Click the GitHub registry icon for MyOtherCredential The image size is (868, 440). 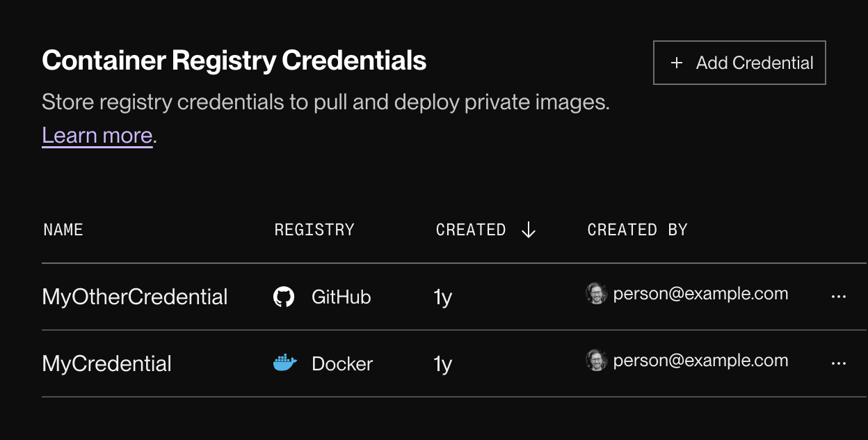click(x=284, y=297)
